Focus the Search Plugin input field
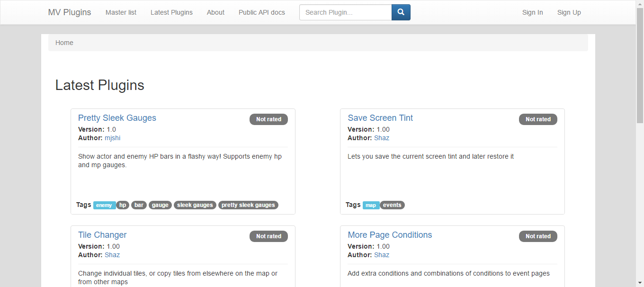644x287 pixels. [x=346, y=12]
